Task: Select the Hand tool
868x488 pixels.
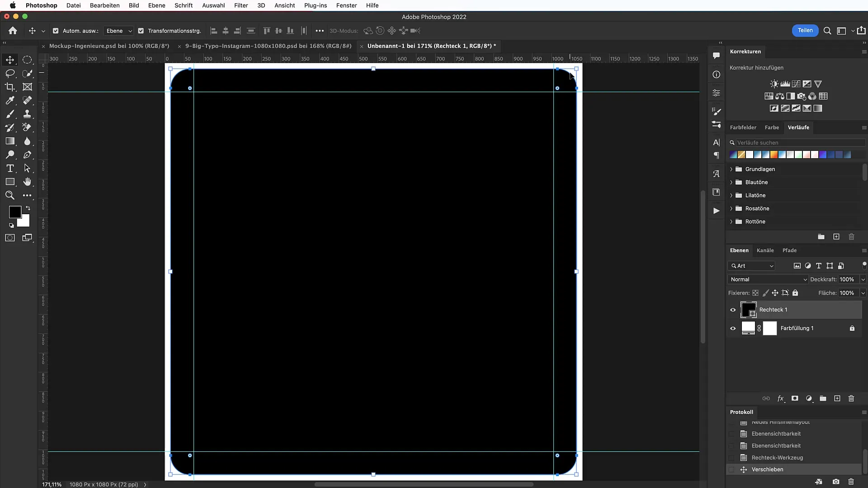Action: point(27,182)
